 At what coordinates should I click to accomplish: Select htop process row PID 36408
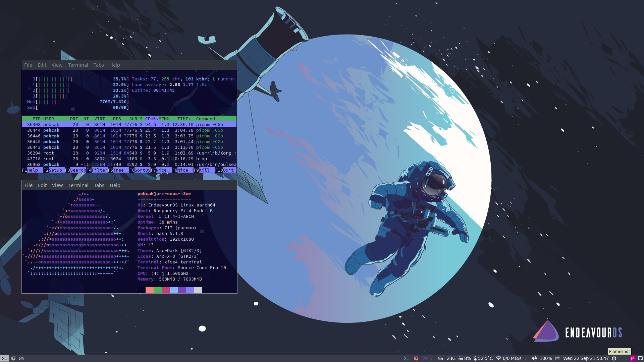tap(129, 125)
